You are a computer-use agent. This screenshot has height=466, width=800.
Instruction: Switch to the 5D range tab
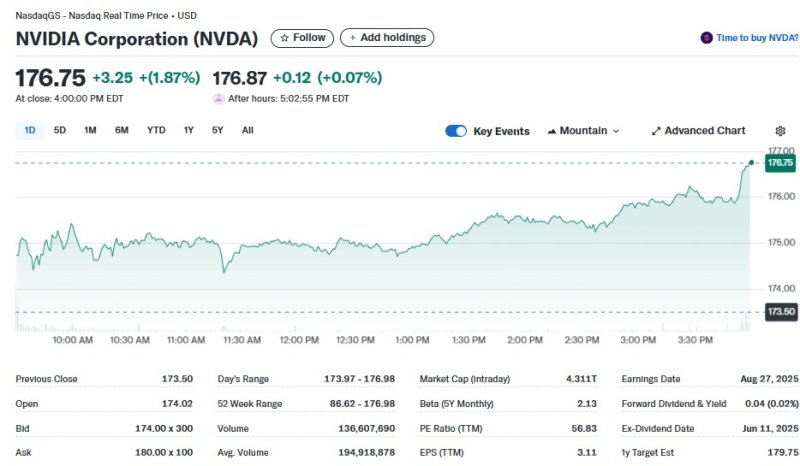pyautogui.click(x=60, y=130)
